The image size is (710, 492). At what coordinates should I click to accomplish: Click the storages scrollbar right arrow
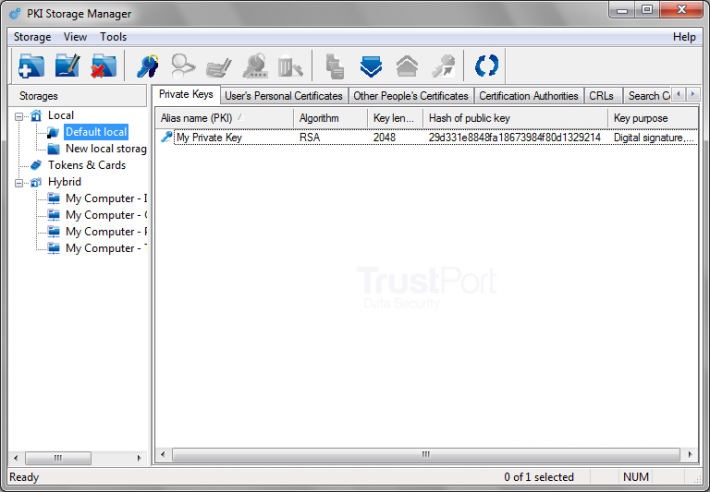click(x=139, y=458)
